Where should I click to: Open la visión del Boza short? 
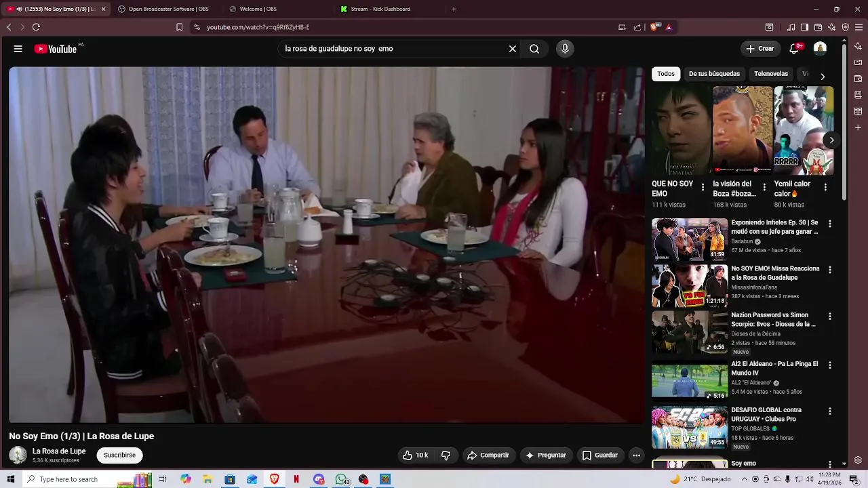[742, 130]
